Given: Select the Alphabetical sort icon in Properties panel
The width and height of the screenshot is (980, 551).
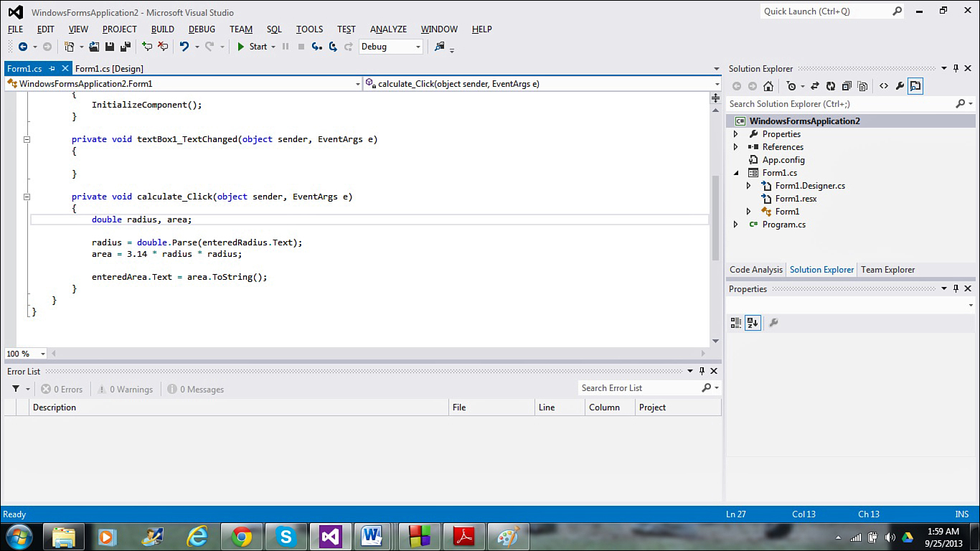Looking at the screenshot, I should pyautogui.click(x=752, y=323).
